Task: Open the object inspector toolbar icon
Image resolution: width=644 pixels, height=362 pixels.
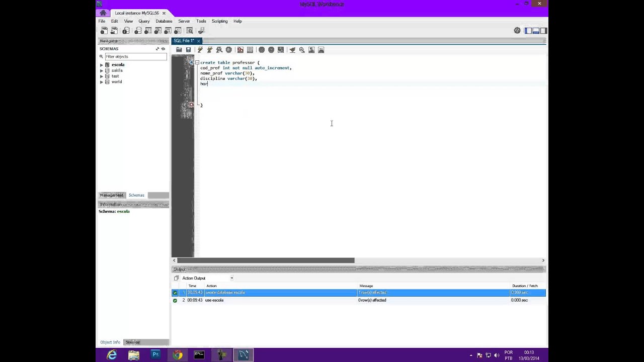Action: pos(126,31)
